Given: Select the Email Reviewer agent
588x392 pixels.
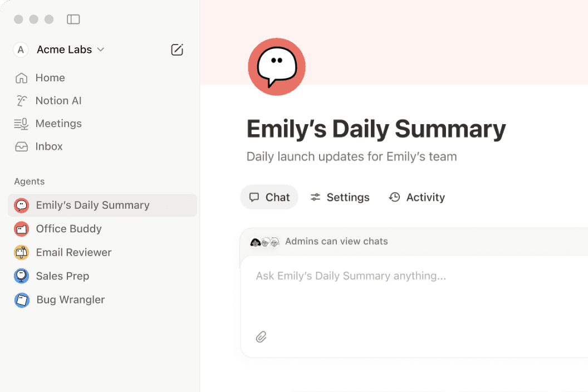Looking at the screenshot, I should (73, 252).
